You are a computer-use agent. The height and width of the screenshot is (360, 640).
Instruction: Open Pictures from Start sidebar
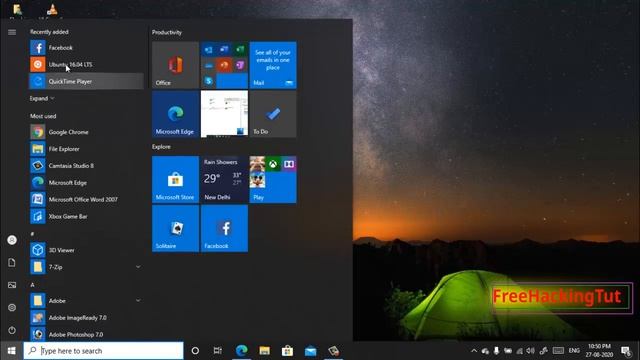pos(12,285)
